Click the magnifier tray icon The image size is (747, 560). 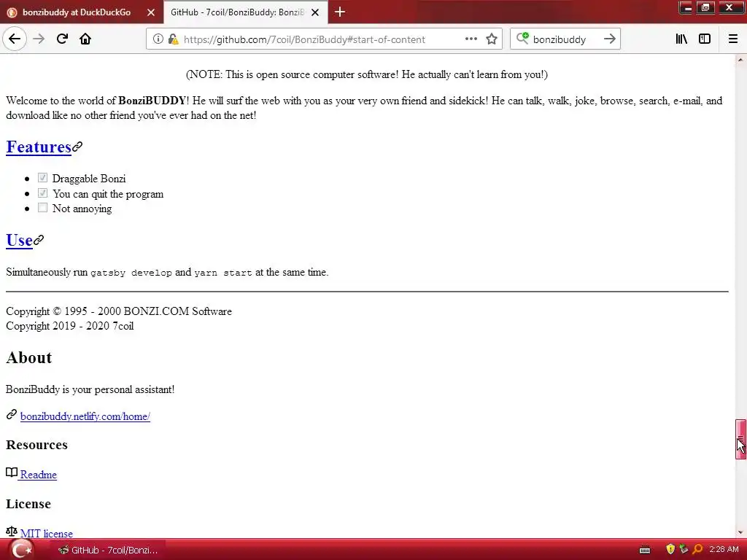pyautogui.click(x=697, y=550)
